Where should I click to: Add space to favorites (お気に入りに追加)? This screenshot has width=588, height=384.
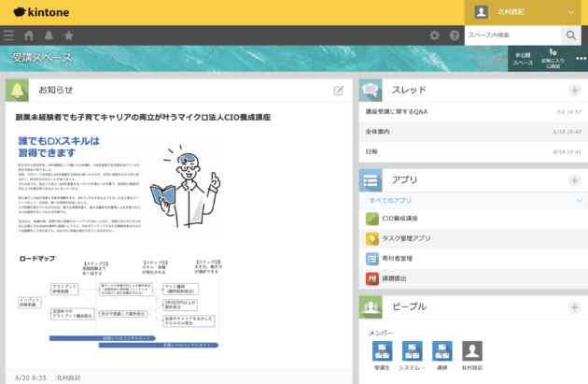pyautogui.click(x=553, y=59)
